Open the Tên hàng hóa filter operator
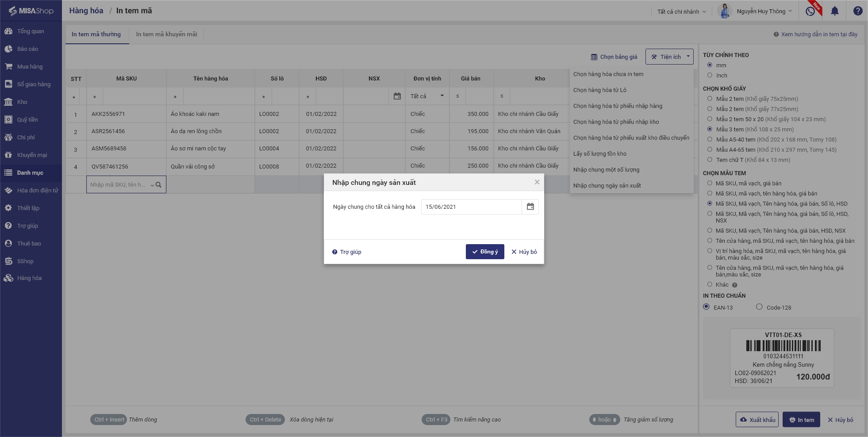868x437 pixels. point(175,97)
